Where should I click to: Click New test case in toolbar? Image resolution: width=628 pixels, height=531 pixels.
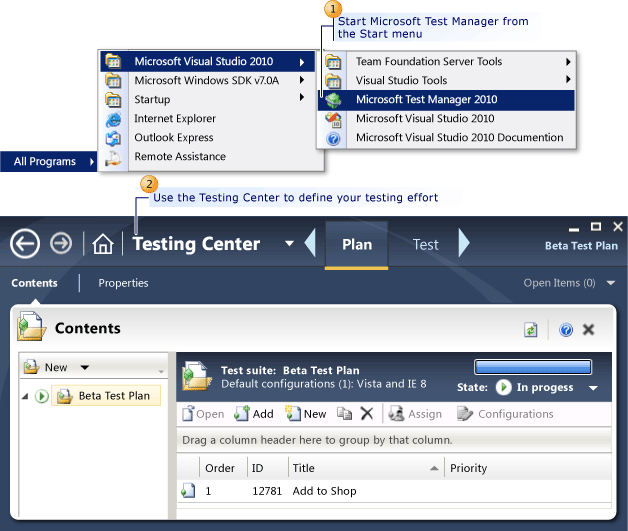click(306, 414)
